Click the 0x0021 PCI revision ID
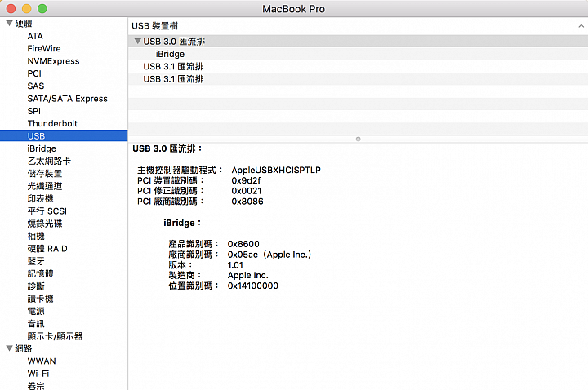The image size is (588, 390). pos(247,191)
